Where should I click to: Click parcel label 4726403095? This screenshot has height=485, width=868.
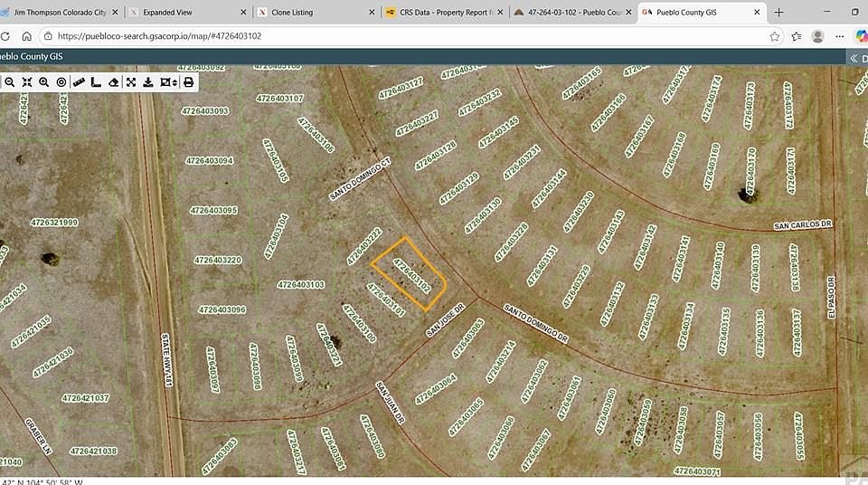[213, 210]
